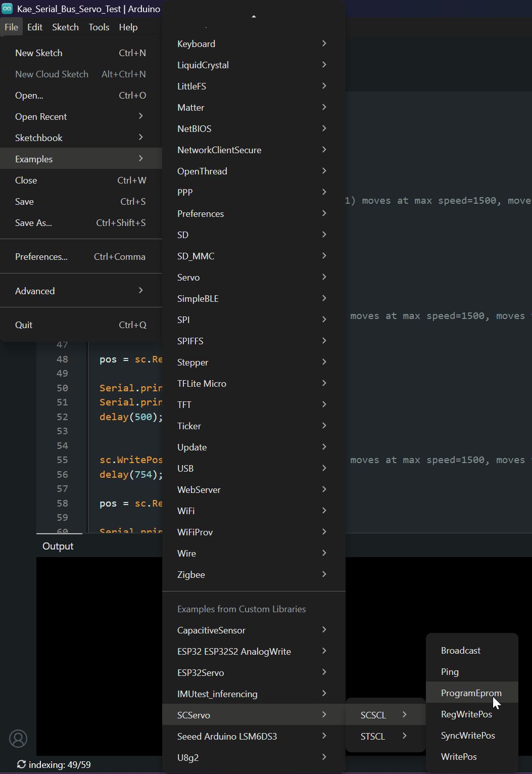This screenshot has height=774, width=532.
Task: Open Seeed Arduino LSM6DS3 examples
Action: coord(254,737)
